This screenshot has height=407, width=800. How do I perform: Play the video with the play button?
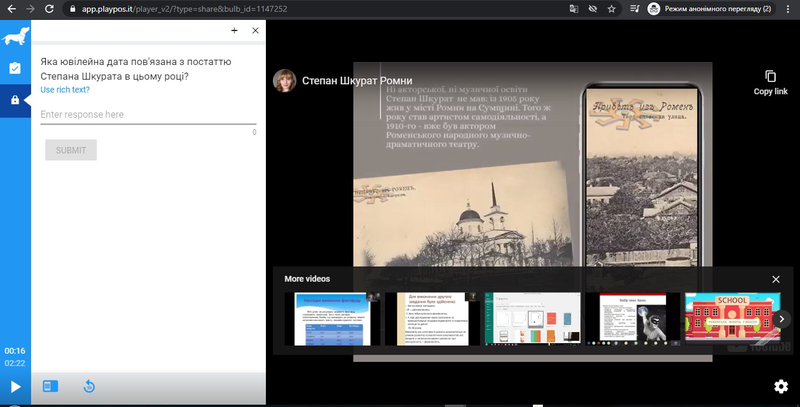click(x=15, y=386)
